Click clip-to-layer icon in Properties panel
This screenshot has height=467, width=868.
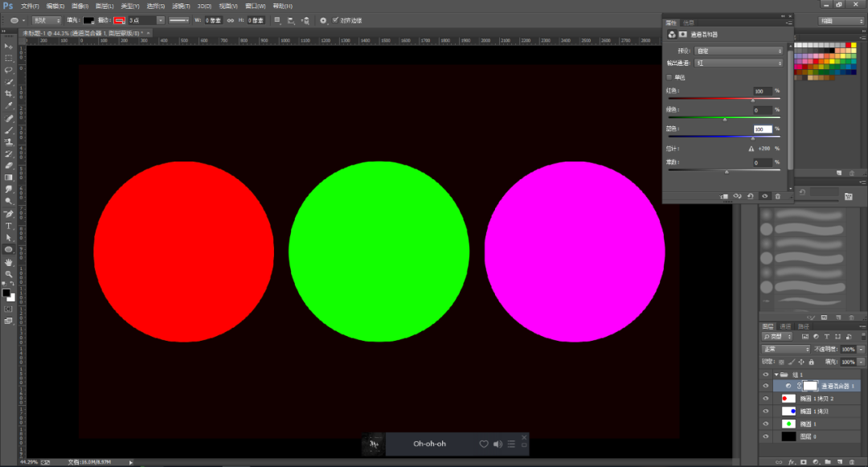pos(723,196)
